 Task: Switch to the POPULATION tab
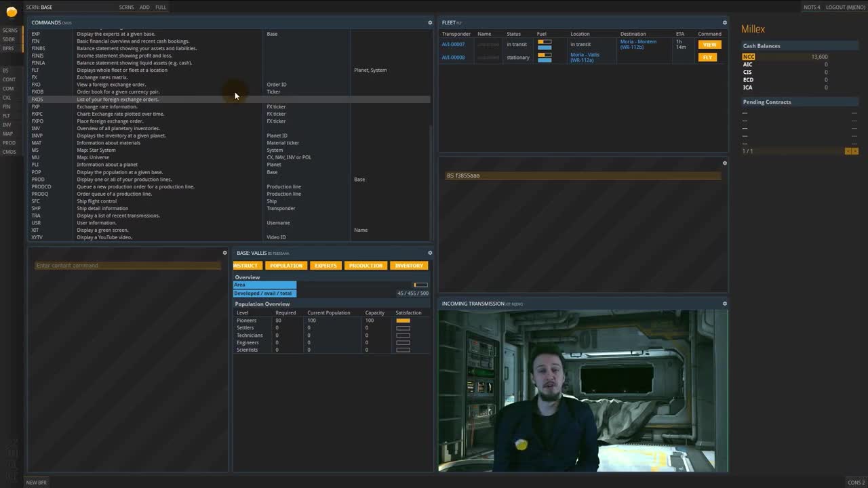click(285, 265)
